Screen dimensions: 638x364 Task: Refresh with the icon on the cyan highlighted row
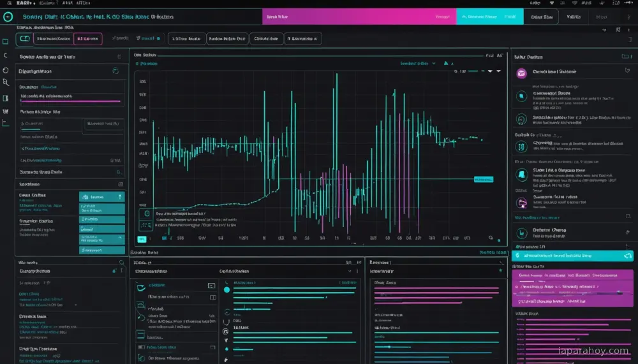coord(628,256)
